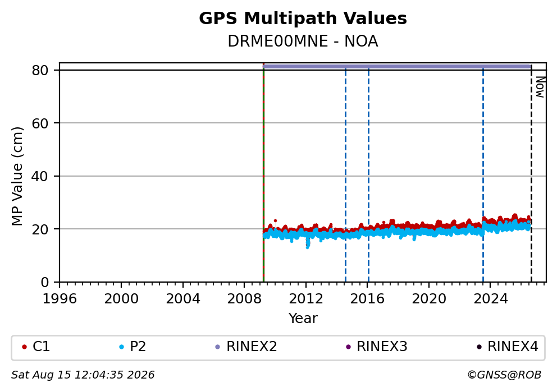Screen dimensions: 557x392
Task: Click the 2024 x-axis tick label
Action: [x=491, y=299]
